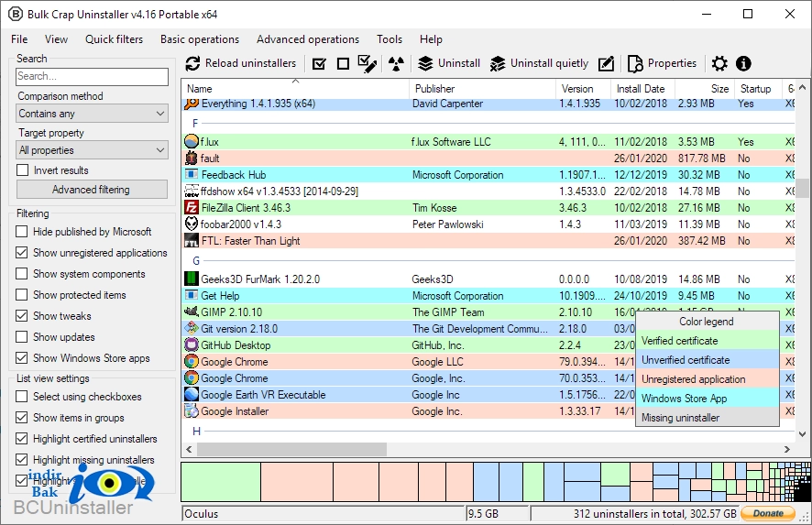
Task: Click the GitHub Desktop icon
Action: [192, 345]
